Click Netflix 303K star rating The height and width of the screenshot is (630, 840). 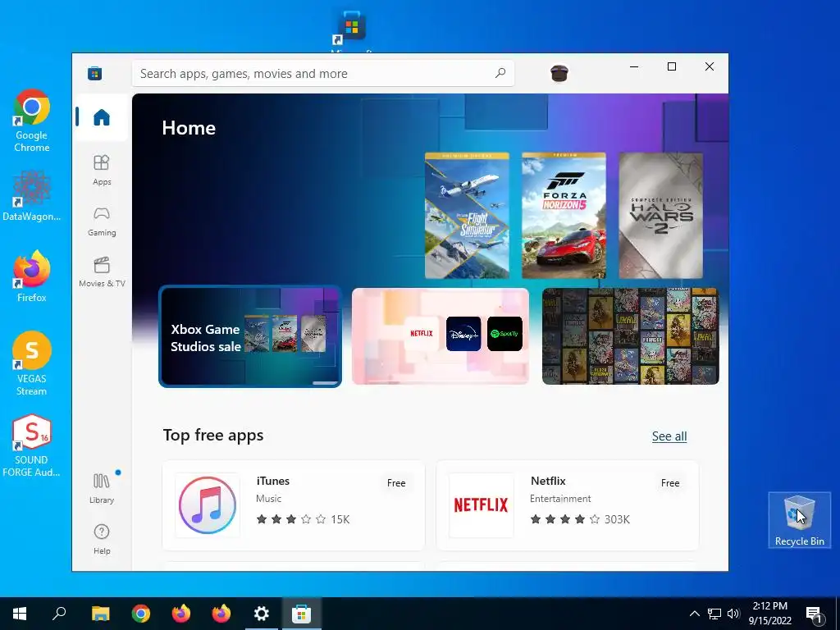580,519
